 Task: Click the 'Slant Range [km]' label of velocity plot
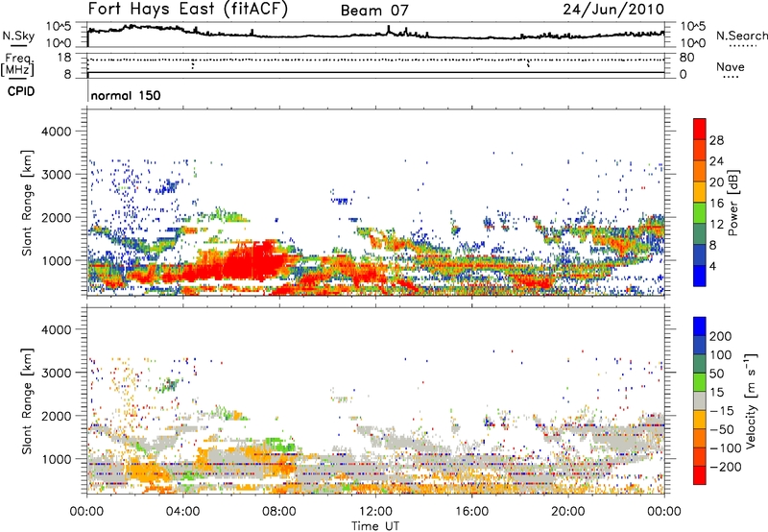[27, 401]
